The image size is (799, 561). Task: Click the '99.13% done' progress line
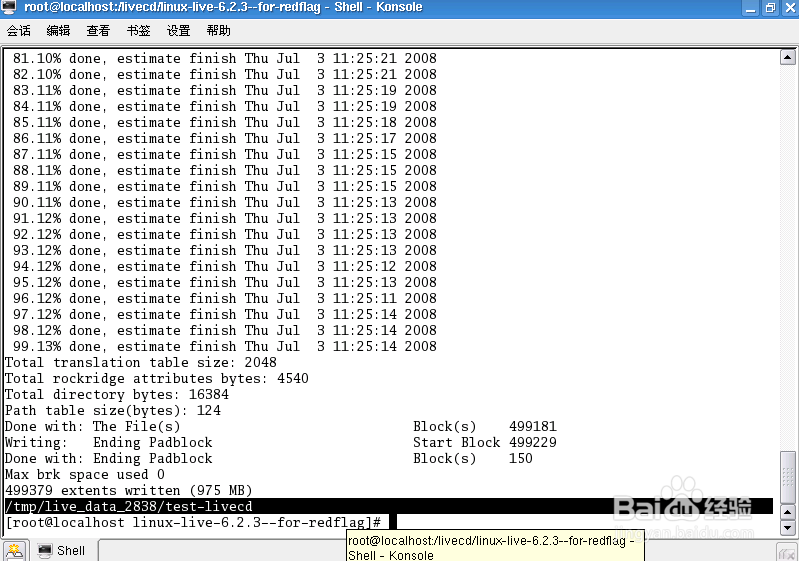[x=225, y=346]
